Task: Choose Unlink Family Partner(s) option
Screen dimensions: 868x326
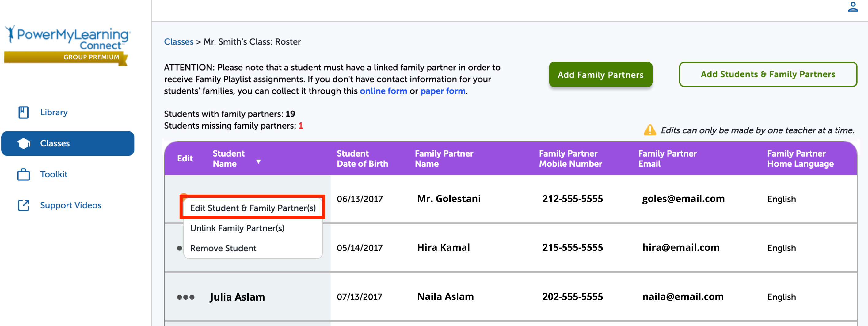Action: pyautogui.click(x=237, y=228)
